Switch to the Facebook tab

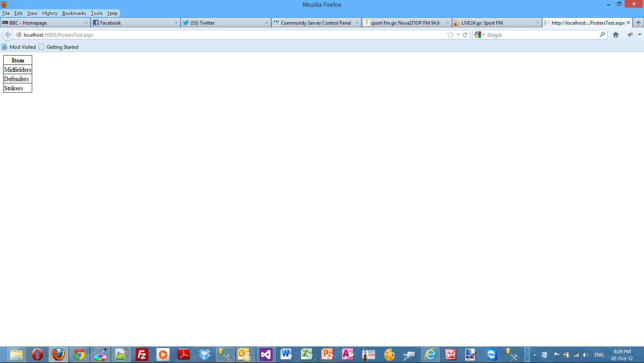135,23
